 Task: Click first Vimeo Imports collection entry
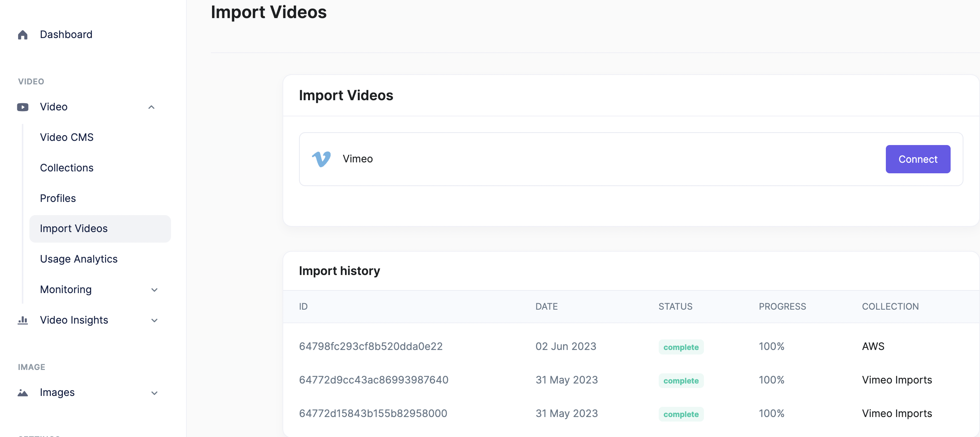point(896,380)
